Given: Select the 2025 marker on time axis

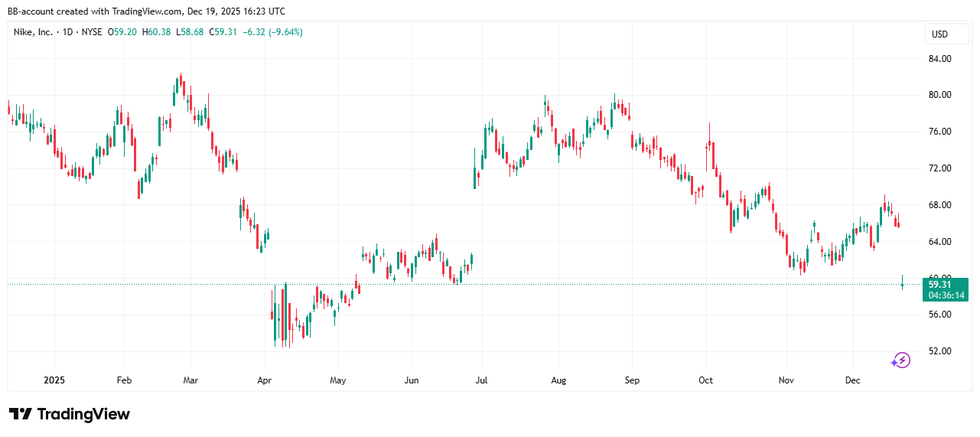Looking at the screenshot, I should pyautogui.click(x=55, y=380).
